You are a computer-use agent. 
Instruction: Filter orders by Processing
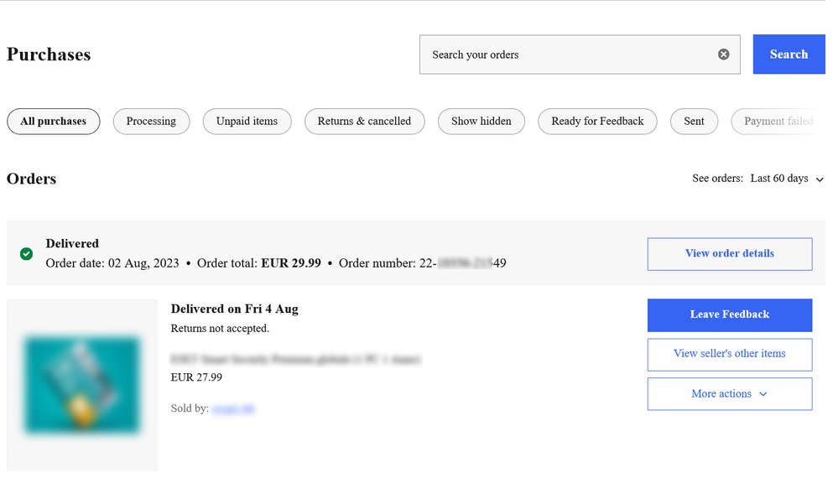(151, 122)
